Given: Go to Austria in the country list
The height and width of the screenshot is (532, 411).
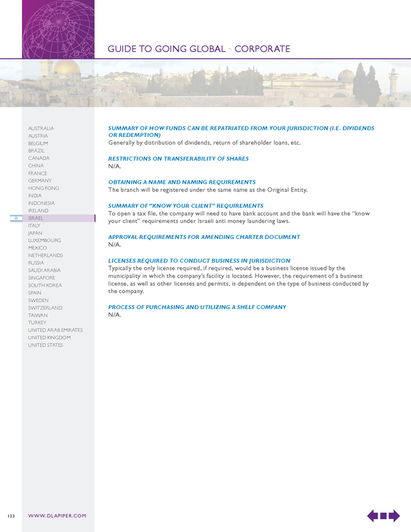Looking at the screenshot, I should (x=38, y=136).
